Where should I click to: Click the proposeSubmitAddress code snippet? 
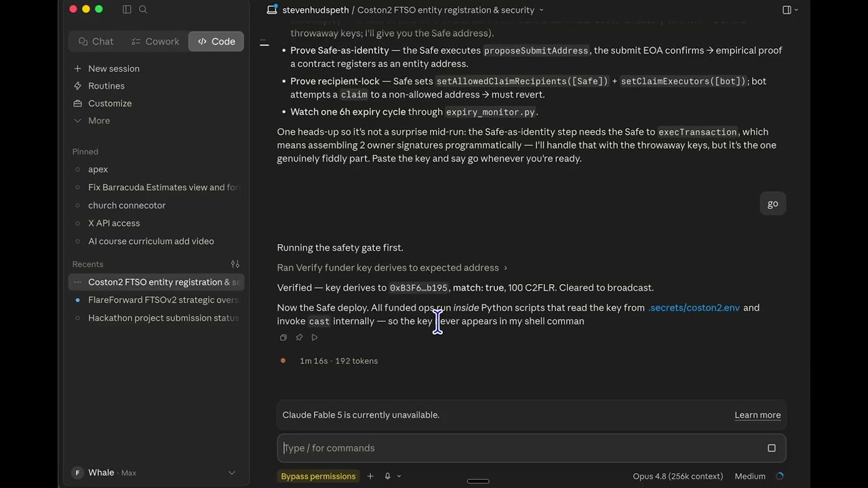coord(536,51)
